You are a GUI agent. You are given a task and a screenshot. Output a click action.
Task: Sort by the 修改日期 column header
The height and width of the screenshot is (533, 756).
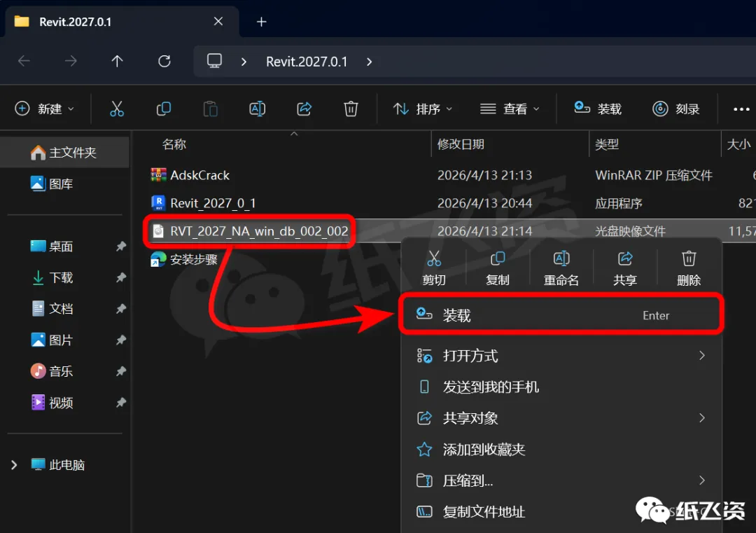point(461,144)
